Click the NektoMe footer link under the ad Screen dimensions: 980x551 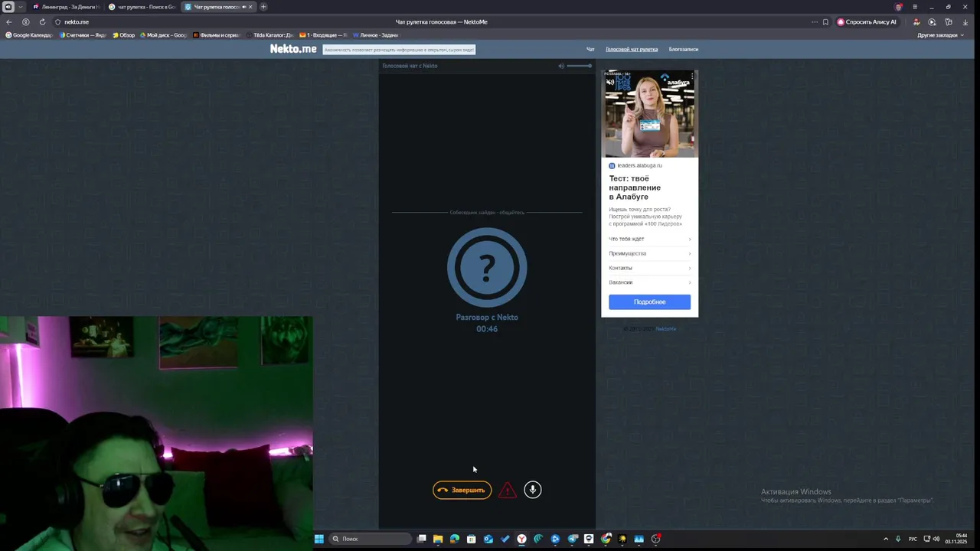[665, 329]
